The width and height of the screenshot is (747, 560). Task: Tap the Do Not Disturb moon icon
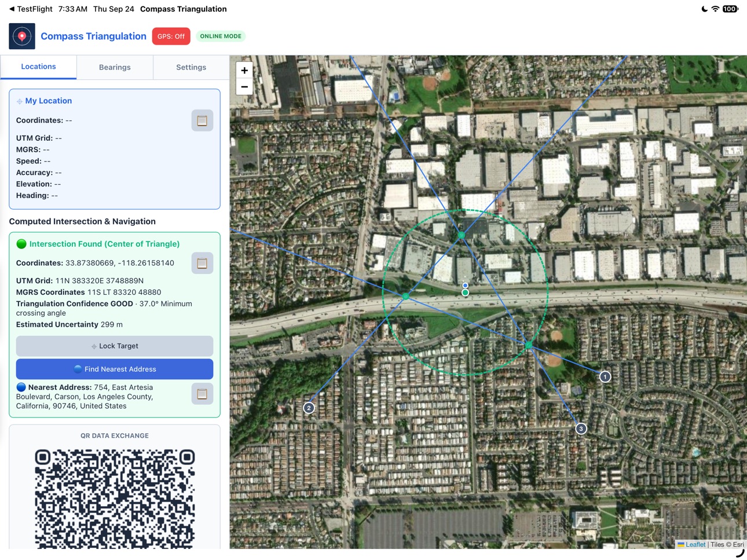(704, 9)
